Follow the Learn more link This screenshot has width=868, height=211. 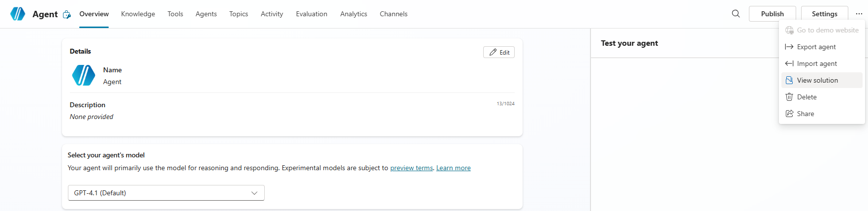(453, 168)
